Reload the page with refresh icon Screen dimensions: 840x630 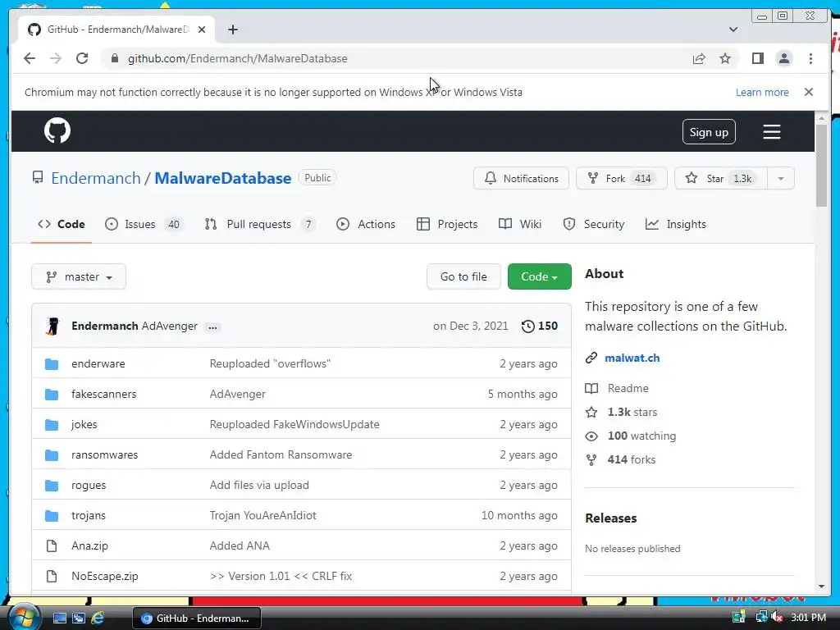click(x=82, y=58)
